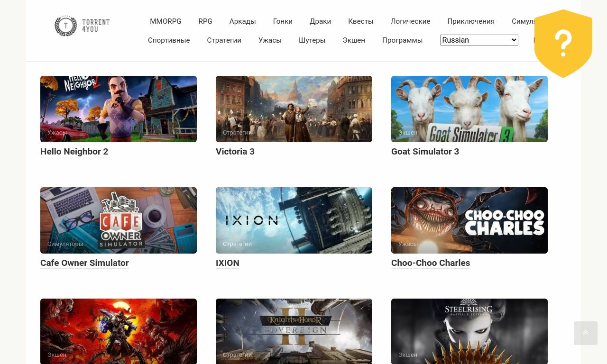
Task: Open the Ужасы menu category
Action: [x=270, y=40]
